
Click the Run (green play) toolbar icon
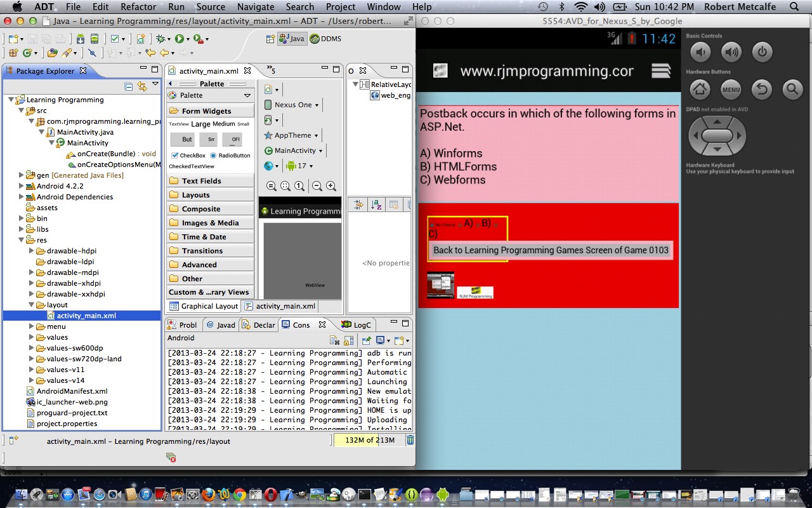click(180, 39)
